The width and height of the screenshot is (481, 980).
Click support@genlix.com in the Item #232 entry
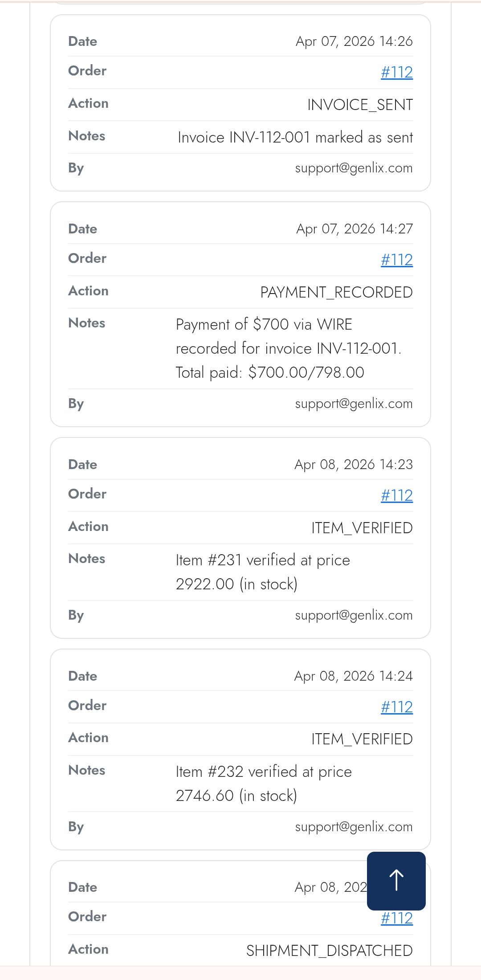pyautogui.click(x=354, y=827)
